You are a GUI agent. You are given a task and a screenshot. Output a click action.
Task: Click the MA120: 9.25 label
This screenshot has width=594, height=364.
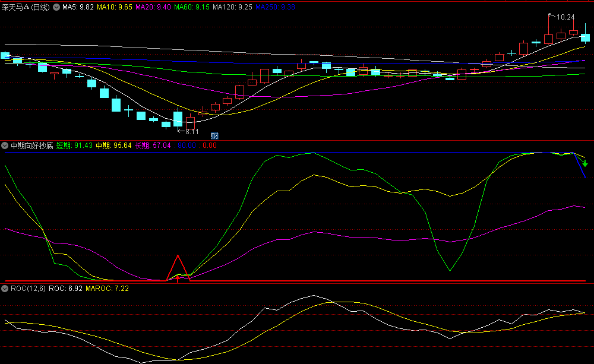tap(233, 7)
